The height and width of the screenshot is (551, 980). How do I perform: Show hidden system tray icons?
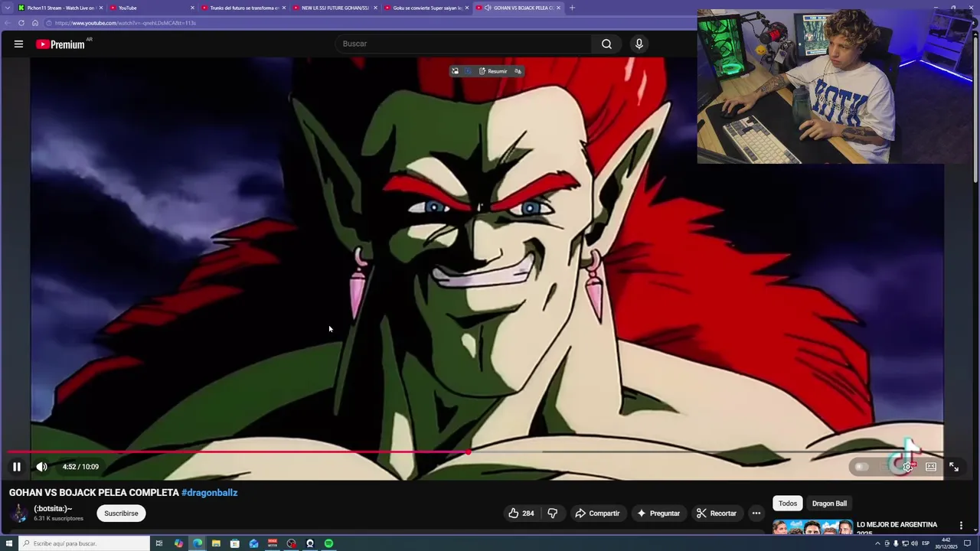pos(877,543)
